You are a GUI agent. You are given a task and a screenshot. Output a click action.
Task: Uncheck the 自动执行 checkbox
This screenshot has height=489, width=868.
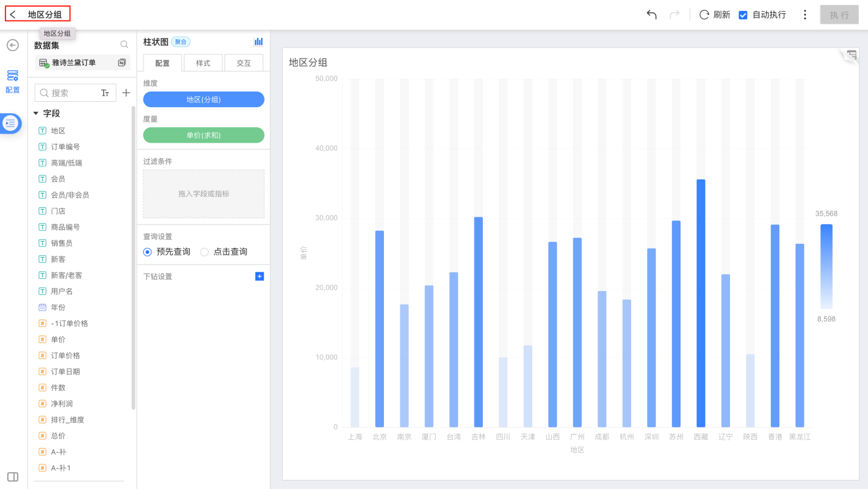pos(743,14)
